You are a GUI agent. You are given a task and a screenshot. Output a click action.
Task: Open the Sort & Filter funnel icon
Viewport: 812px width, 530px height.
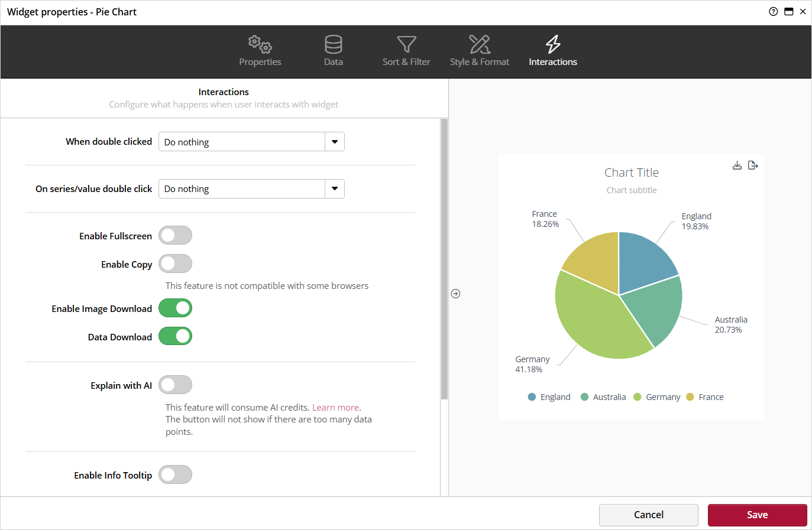click(406, 44)
